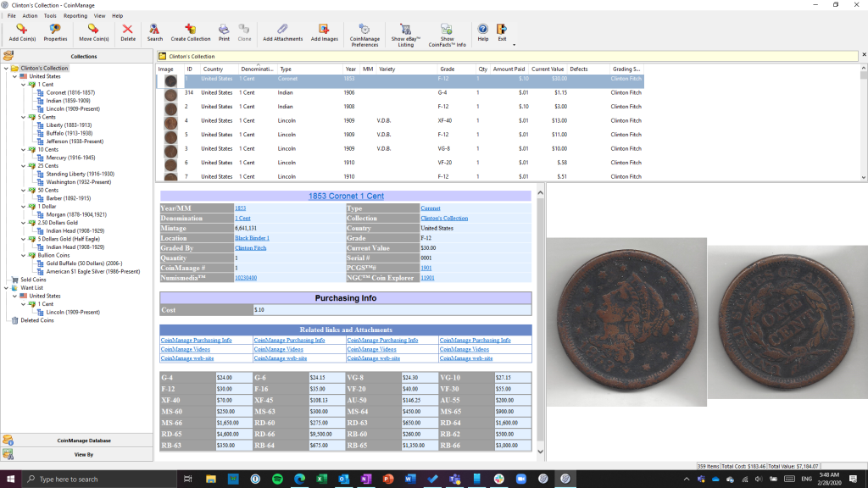Open the Help menu
The width and height of the screenshot is (868, 488).
117,15
